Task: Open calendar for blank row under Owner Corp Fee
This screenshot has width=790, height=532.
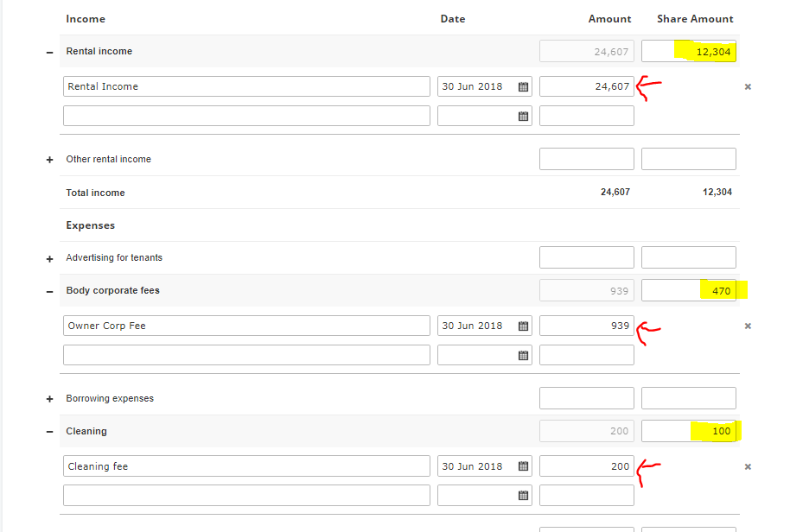Action: point(524,355)
